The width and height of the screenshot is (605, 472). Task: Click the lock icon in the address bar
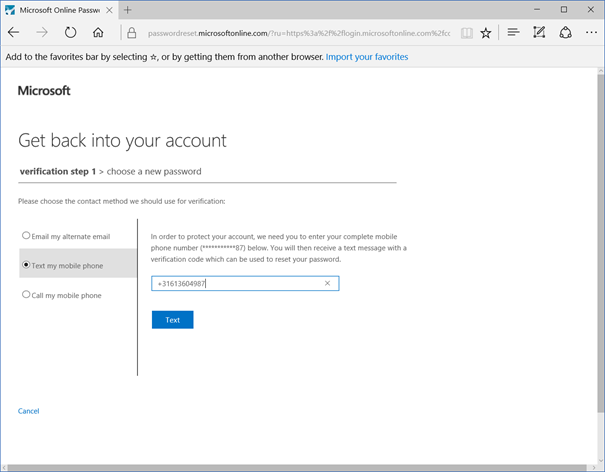[132, 33]
